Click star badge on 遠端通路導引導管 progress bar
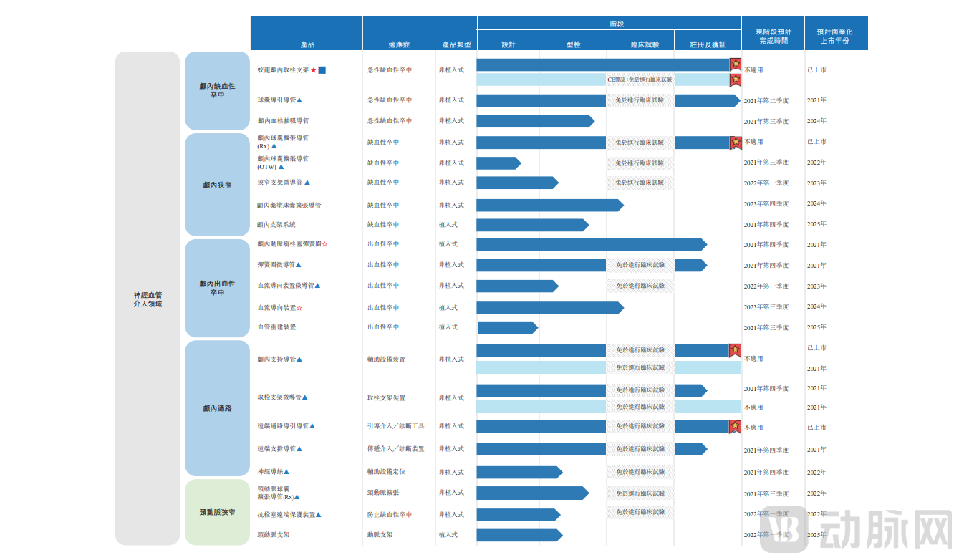 point(735,427)
